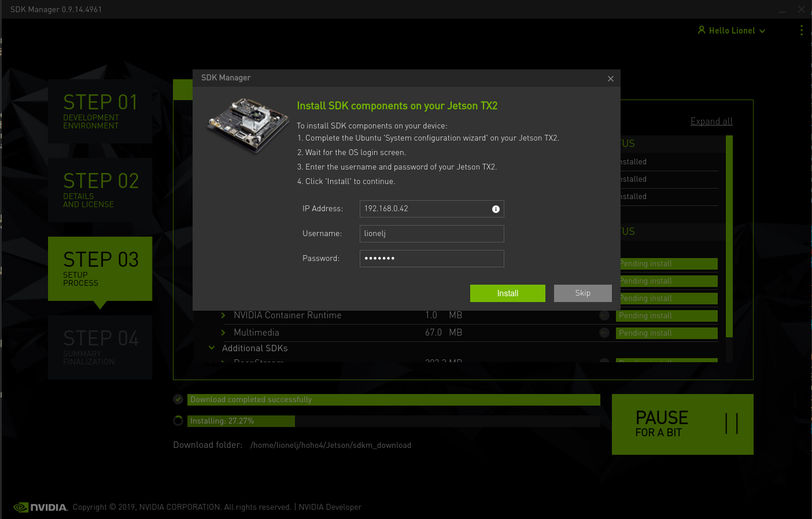Close the SDK Manager dialog
Viewport: 812px width, 519px height.
tap(611, 79)
